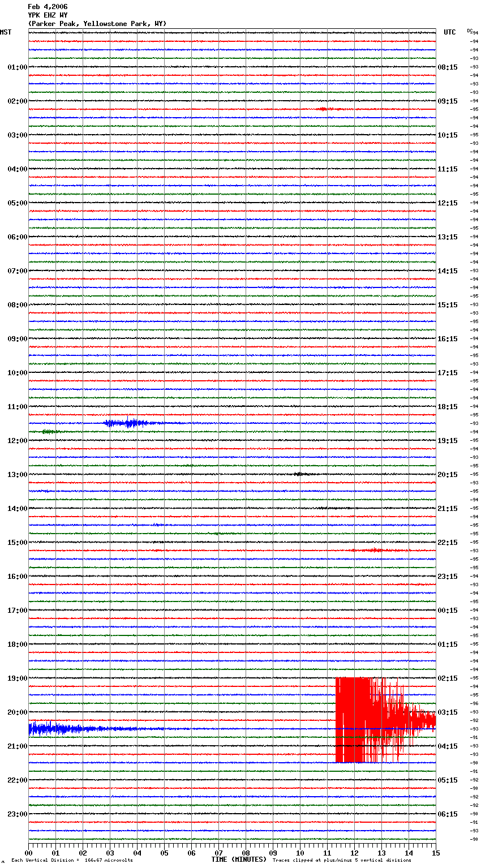Click the blue seismic event near minute 03-04

pos(127,423)
